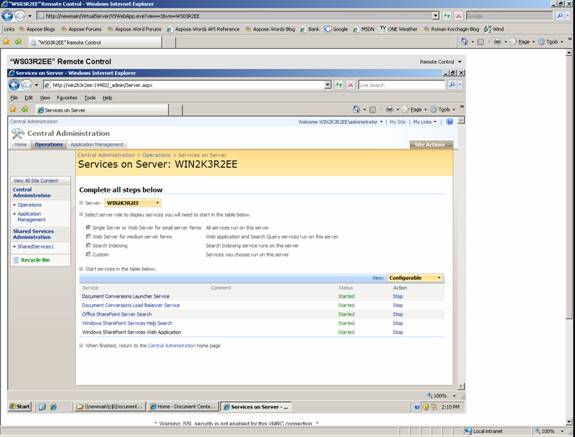Viewport: 575px width, 437px height.
Task: Click the outer browser Home toolbar icon
Action: 464,42
